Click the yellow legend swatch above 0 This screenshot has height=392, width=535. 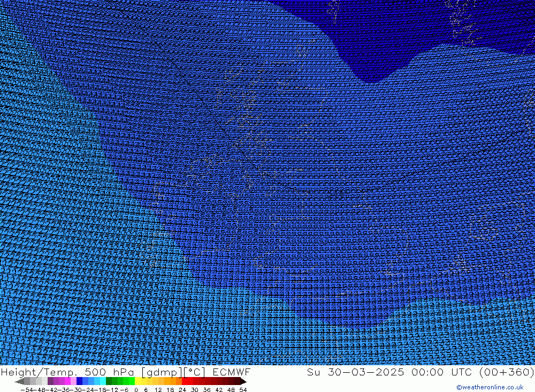pos(138,381)
